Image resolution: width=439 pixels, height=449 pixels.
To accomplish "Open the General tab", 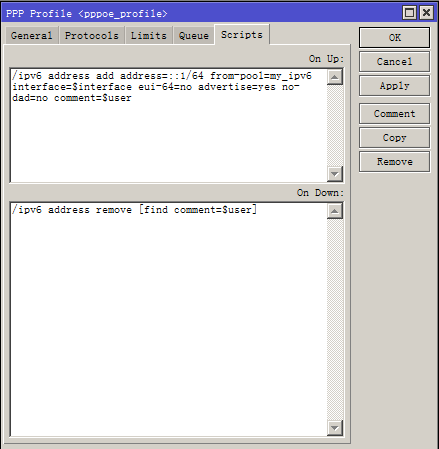I will 32,35.
